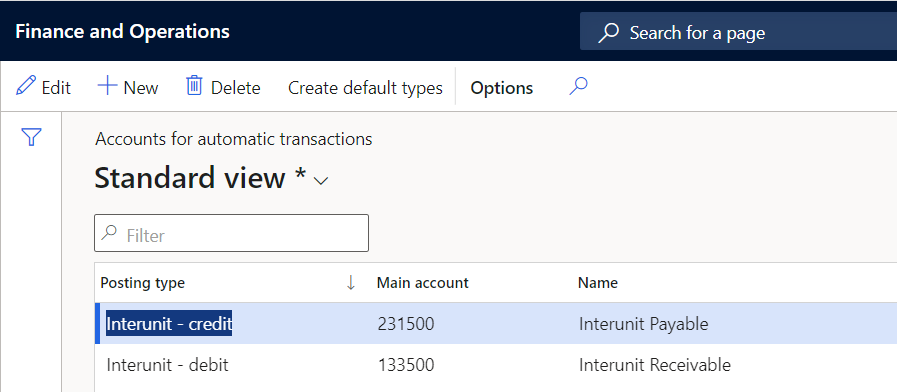Select the Interunit - debit row

point(496,365)
